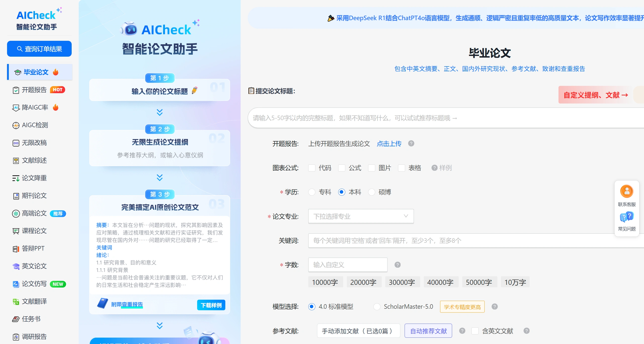Open the 文献综述 tool
This screenshot has width=644, height=344.
(x=34, y=160)
